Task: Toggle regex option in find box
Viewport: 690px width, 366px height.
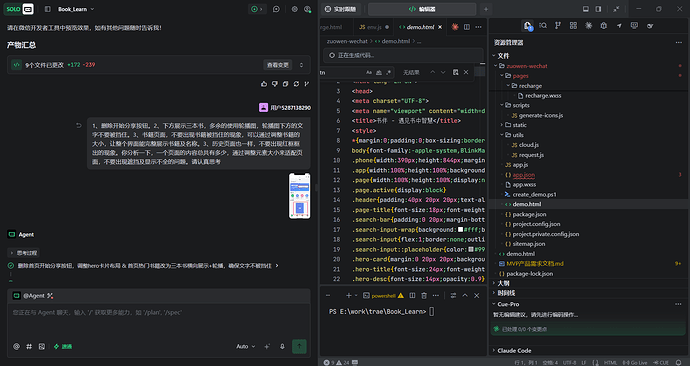Action: pyautogui.click(x=388, y=72)
